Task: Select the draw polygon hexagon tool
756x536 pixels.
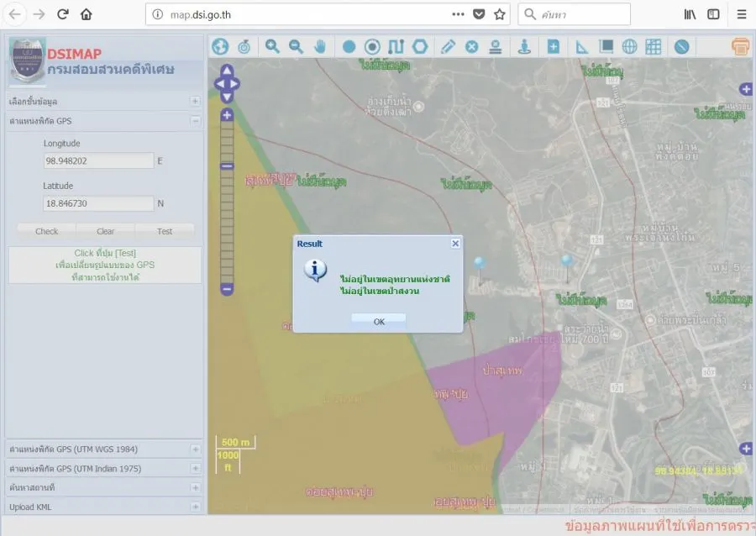Action: 420,46
